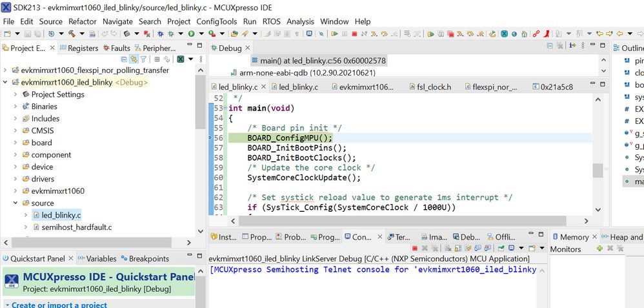Viewport: 644px width, 308px height.
Task: Expand the Project Settings node
Action: [x=15, y=94]
